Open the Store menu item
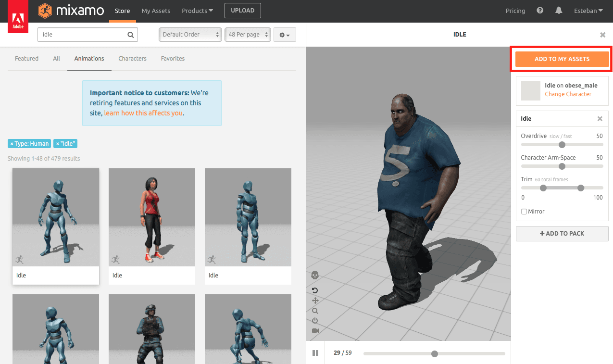 coord(122,10)
